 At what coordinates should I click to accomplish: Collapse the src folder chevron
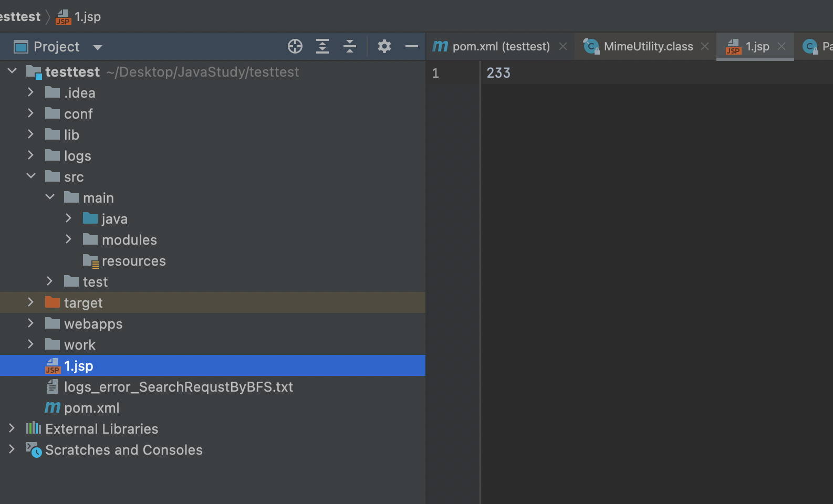31,175
